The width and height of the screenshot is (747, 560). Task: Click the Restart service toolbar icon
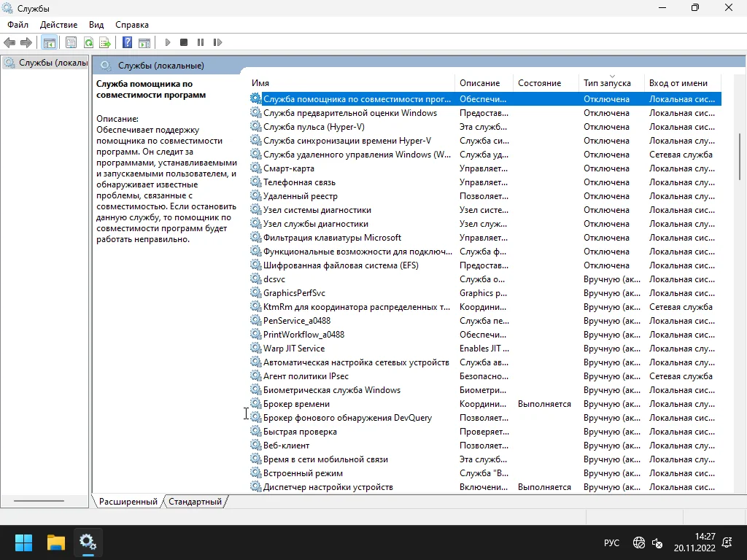217,43
